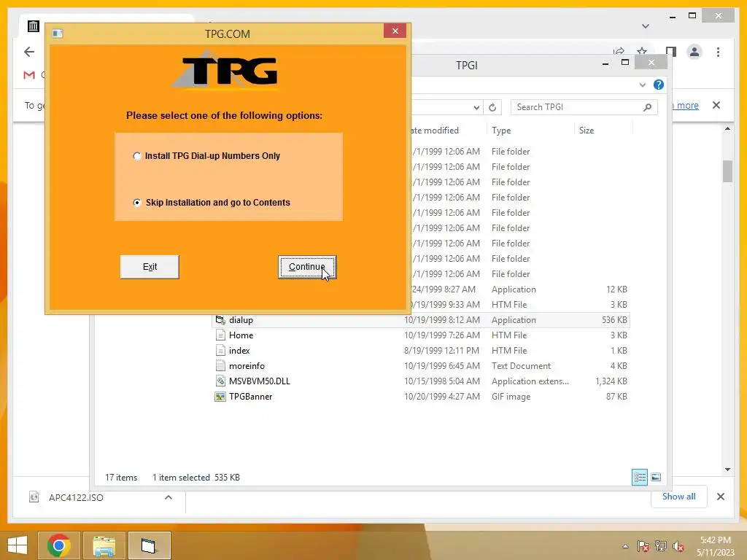
Task: Click the Explorer help question mark icon
Action: click(x=659, y=85)
